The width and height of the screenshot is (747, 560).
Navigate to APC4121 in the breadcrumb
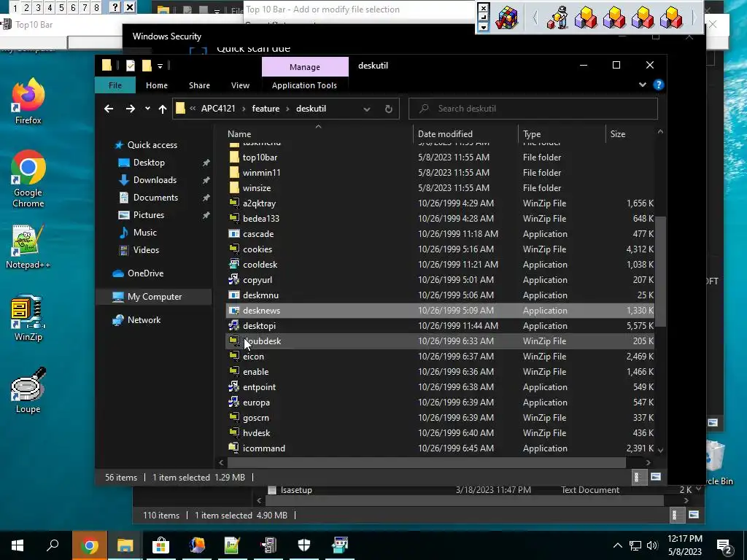(218, 109)
